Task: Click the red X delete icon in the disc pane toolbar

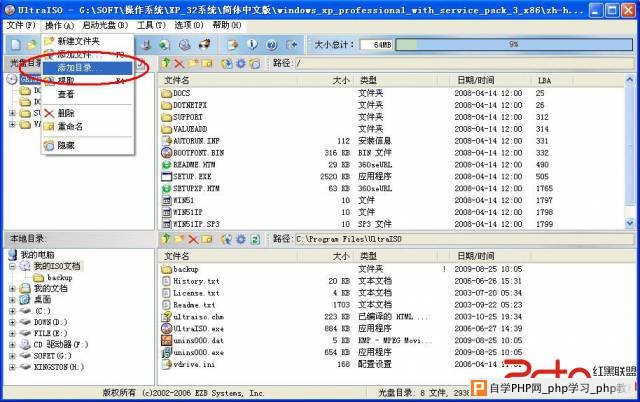Action: click(x=179, y=63)
